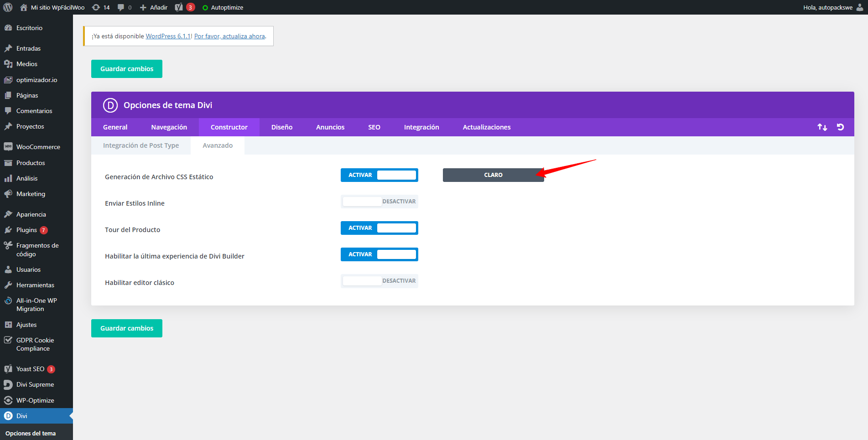Open the Ajustes menu item
Viewport: 868px width, 440px height.
(36, 325)
